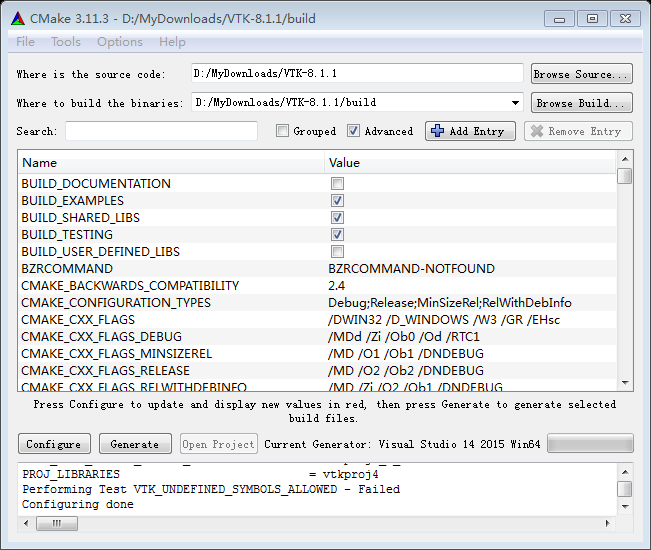The image size is (651, 550).
Task: Select CMAKE_CXX_FLAGS row name
Action: [78, 320]
